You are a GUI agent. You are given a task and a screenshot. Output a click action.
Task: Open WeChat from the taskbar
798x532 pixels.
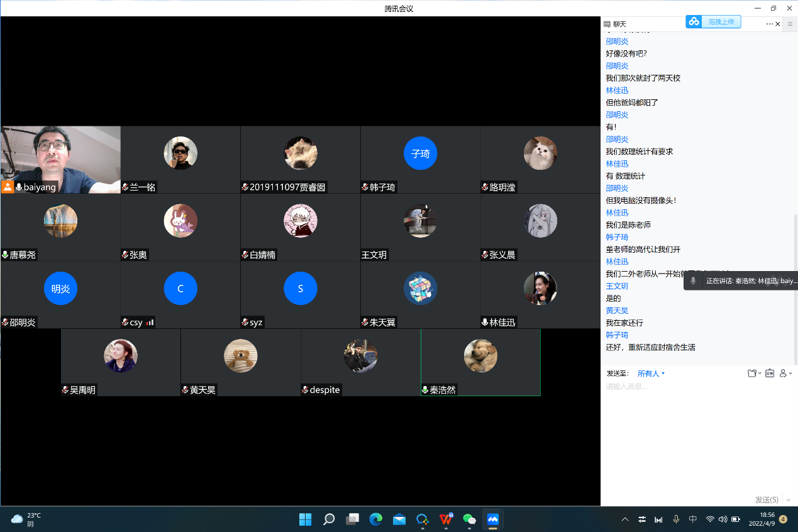click(469, 519)
